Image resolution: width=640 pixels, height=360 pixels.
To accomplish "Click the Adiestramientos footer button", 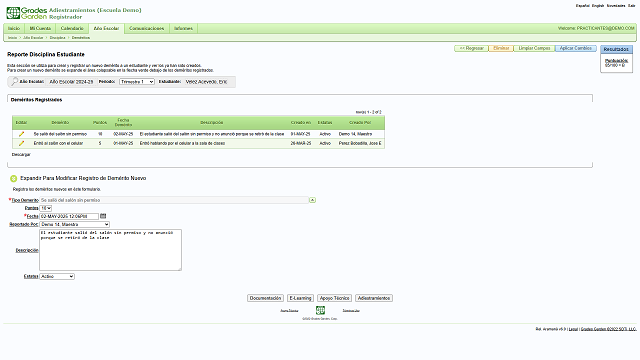I will pyautogui.click(x=374, y=298).
